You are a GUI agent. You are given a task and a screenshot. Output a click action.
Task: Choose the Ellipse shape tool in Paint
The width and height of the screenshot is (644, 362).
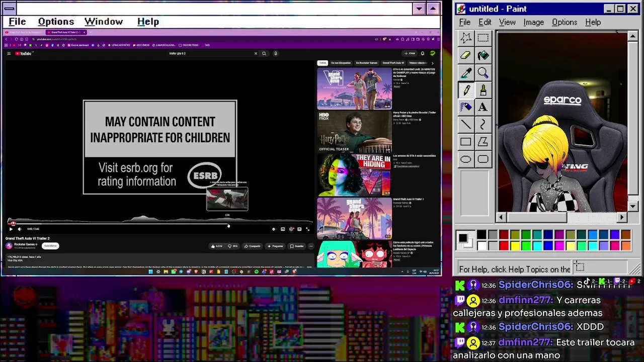click(x=465, y=159)
